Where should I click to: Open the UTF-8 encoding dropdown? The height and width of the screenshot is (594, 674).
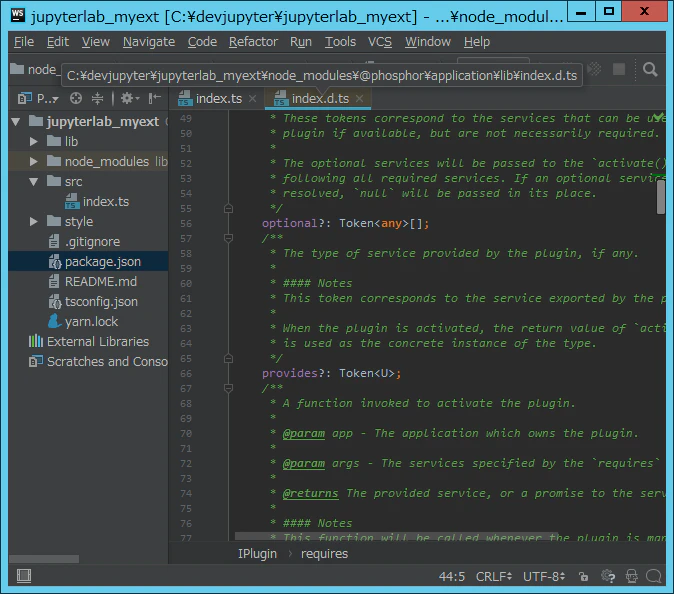click(544, 576)
